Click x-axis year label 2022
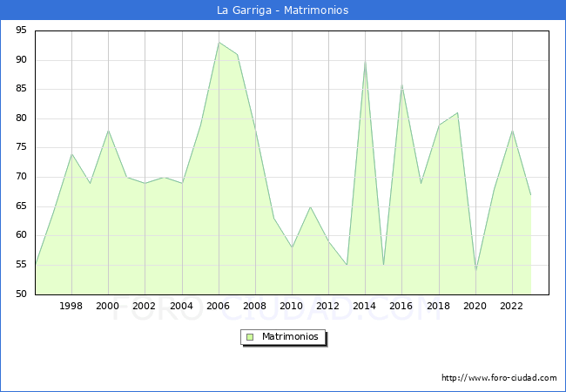Image resolution: width=566 pixels, height=392 pixels. pos(511,306)
